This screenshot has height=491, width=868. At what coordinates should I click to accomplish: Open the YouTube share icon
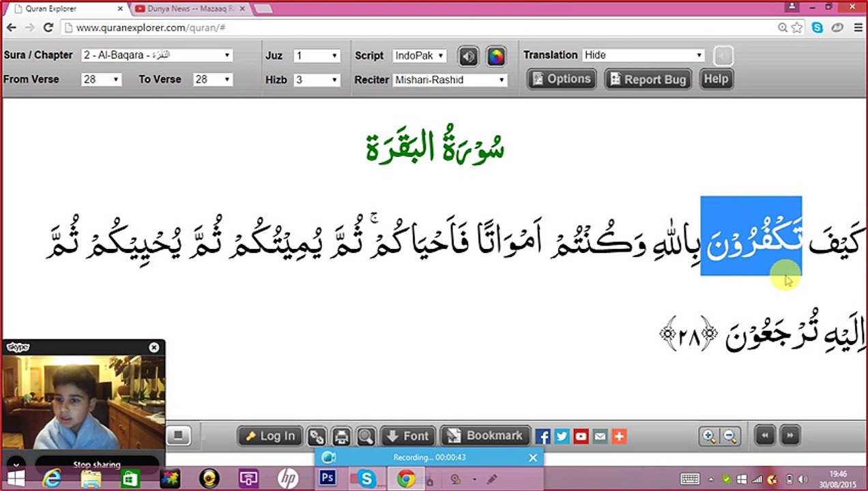pos(581,436)
